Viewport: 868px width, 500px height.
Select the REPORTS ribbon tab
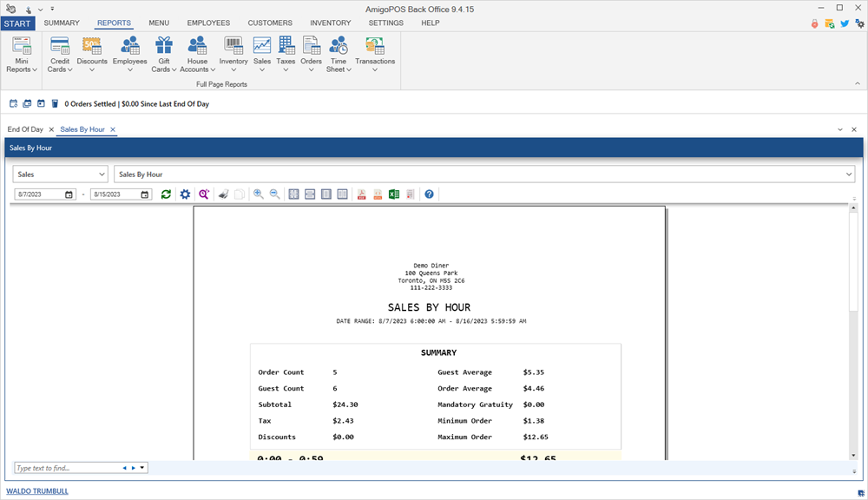point(114,23)
